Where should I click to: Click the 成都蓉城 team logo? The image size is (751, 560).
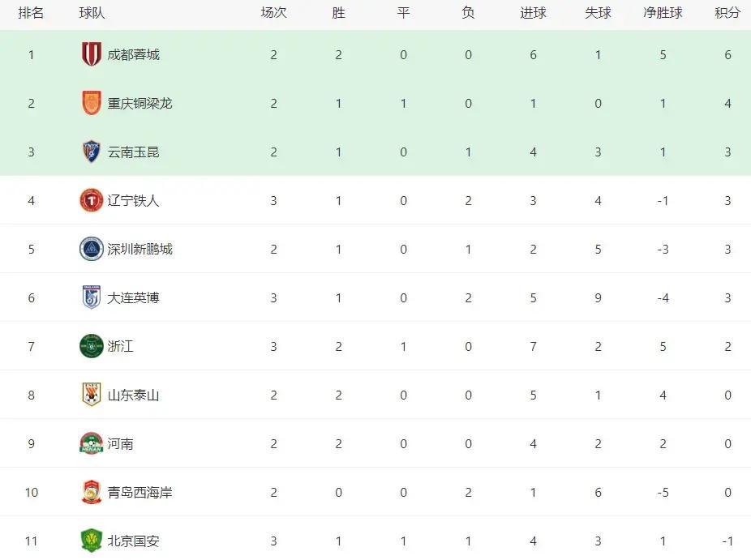tap(91, 54)
